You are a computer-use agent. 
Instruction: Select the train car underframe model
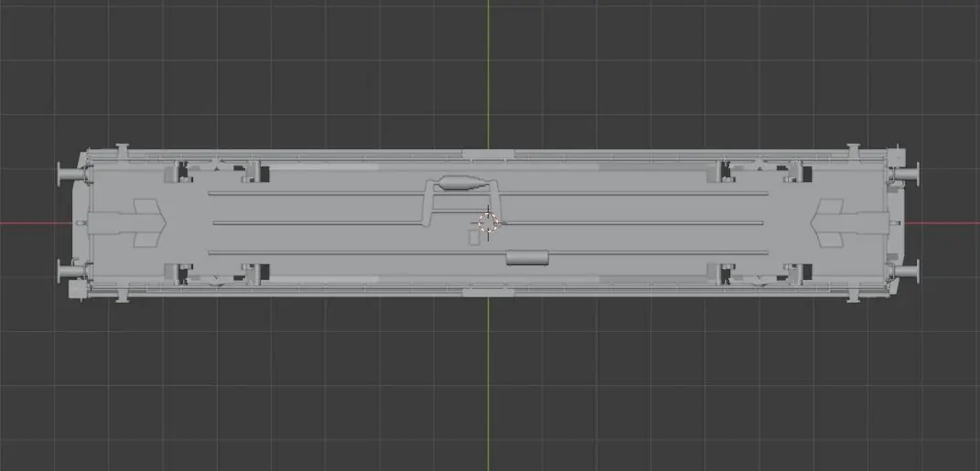click(x=488, y=224)
